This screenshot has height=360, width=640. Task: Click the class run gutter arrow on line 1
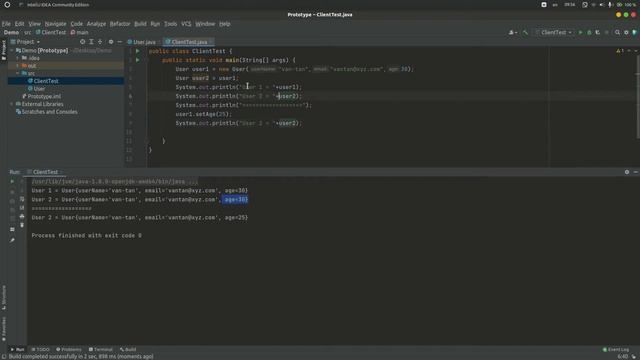[138, 51]
